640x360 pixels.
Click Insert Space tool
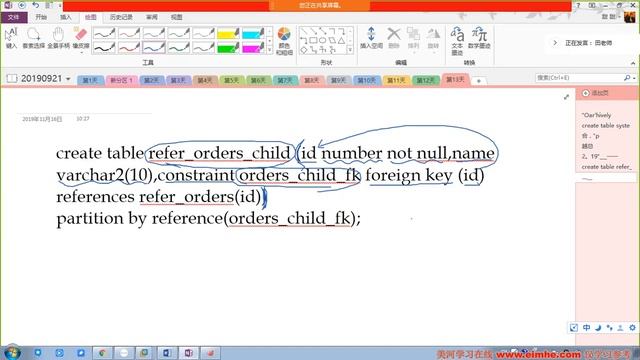[x=371, y=38]
